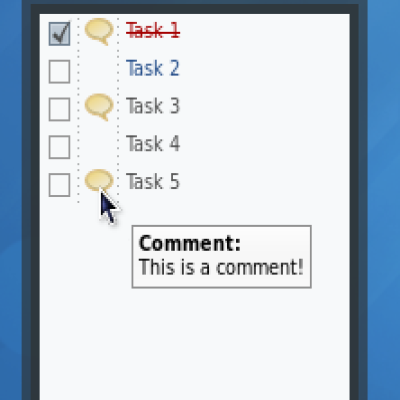Viewport: 400px width, 400px height.
Task: Click the blue desktop background
Action: 383,200
